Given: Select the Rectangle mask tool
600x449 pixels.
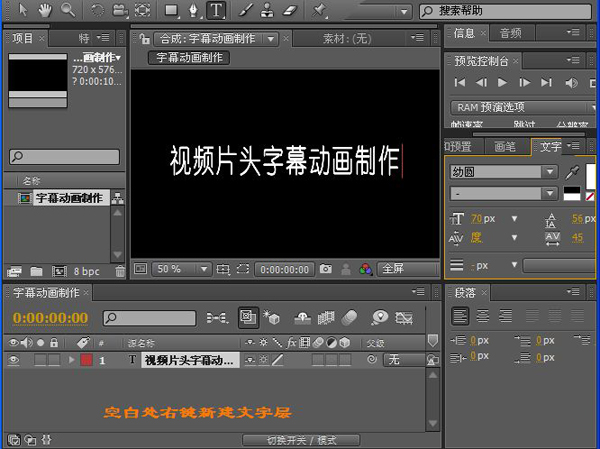Looking at the screenshot, I should coord(171,10).
